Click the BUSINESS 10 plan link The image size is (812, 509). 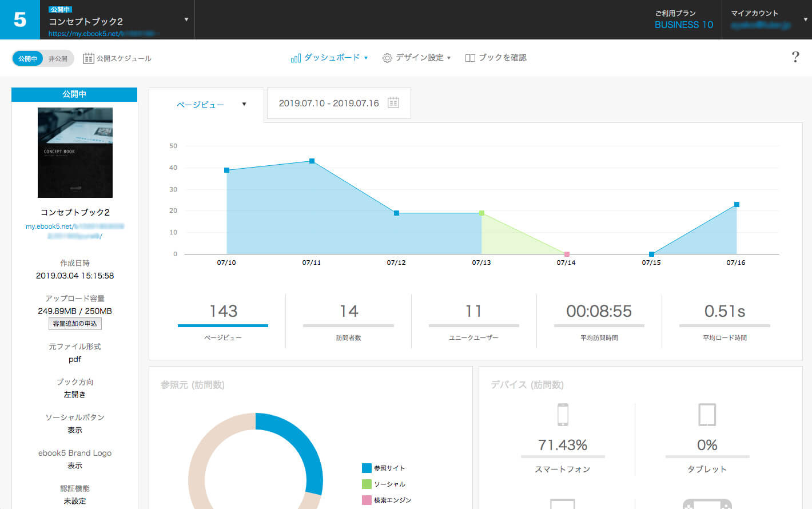684,25
